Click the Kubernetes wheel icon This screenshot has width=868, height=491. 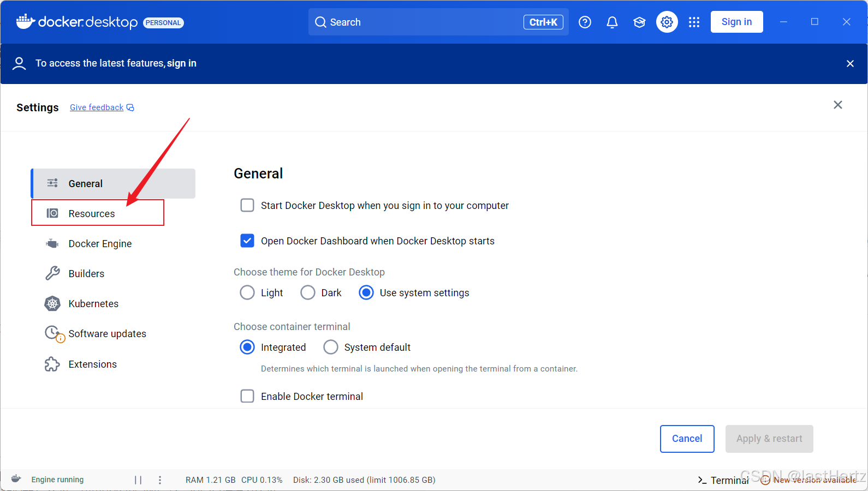point(52,303)
